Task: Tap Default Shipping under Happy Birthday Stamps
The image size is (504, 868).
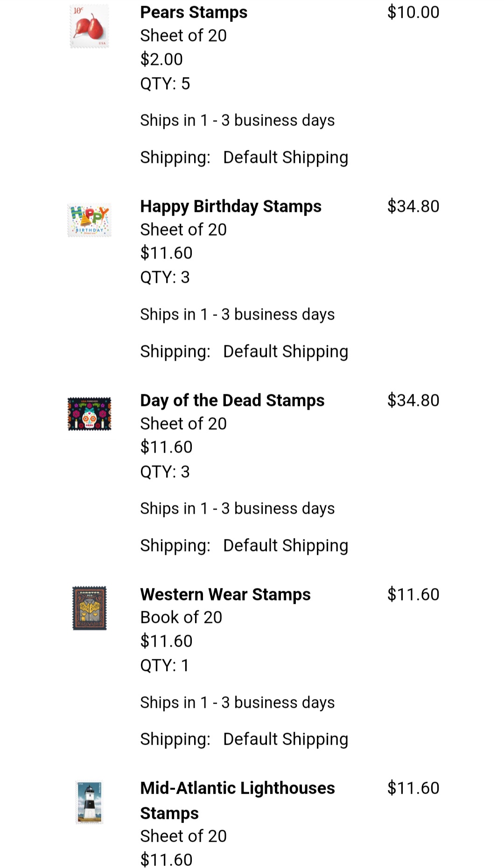Action: (285, 352)
